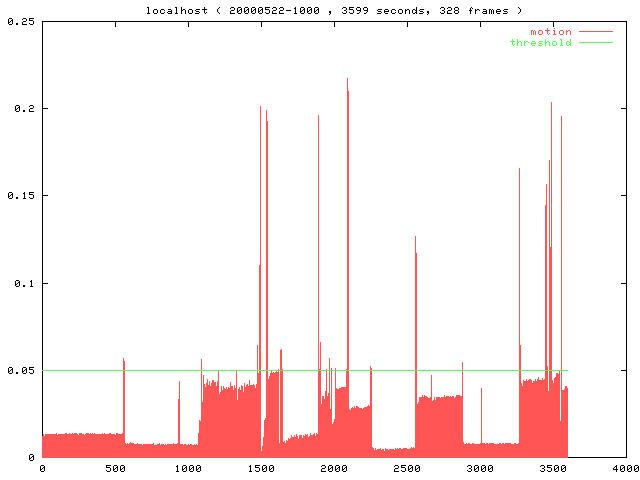This screenshot has height=480, width=640.
Task: Click the 0.2 y-axis tick label
Action: click(x=24, y=108)
